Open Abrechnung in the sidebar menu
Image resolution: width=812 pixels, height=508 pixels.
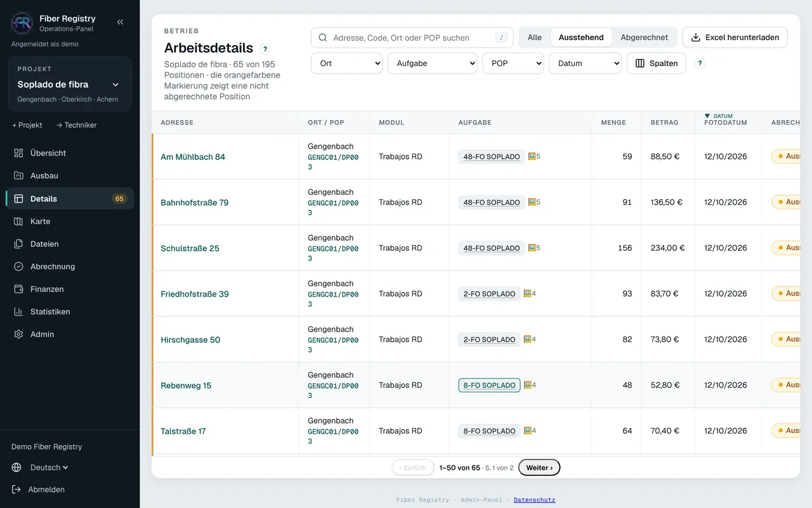70,267
